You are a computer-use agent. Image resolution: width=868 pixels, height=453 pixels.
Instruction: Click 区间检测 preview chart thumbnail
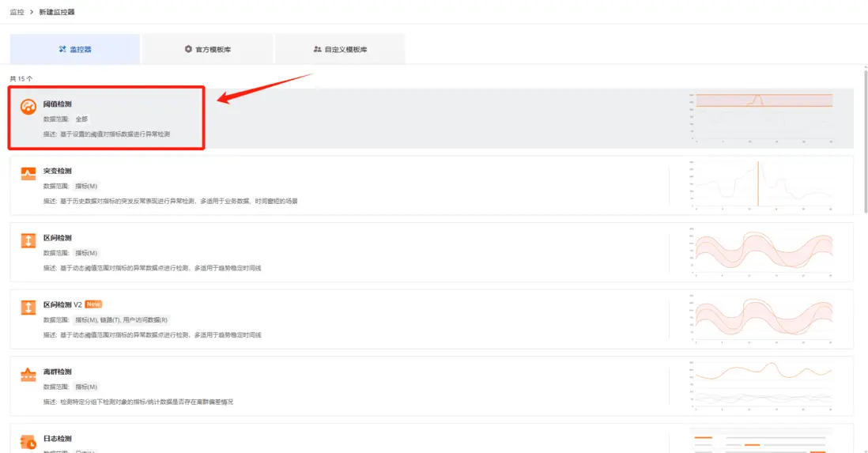(761, 252)
